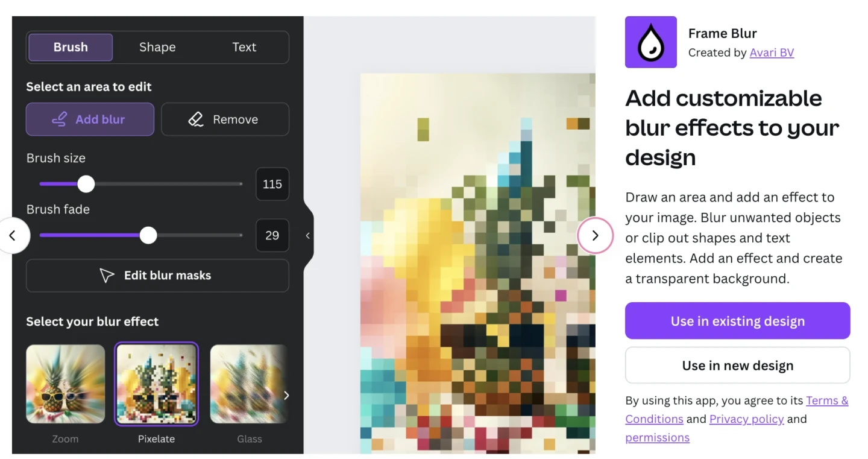
Task: Click the Frame Blur droplet app icon
Action: pyautogui.click(x=650, y=42)
